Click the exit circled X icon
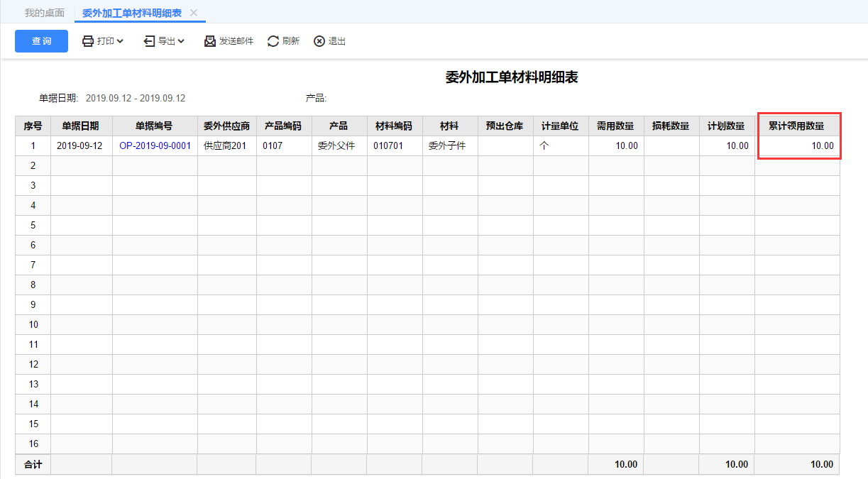This screenshot has width=868, height=479. point(319,41)
